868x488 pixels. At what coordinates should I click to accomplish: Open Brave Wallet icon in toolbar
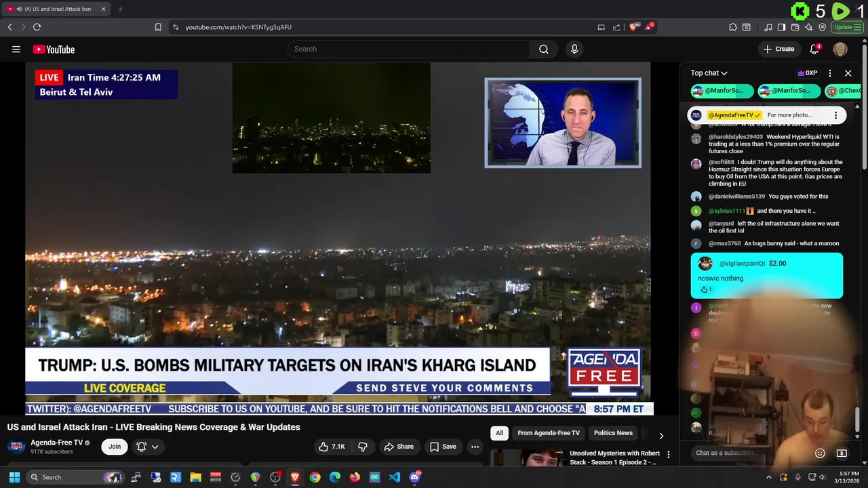point(795,27)
